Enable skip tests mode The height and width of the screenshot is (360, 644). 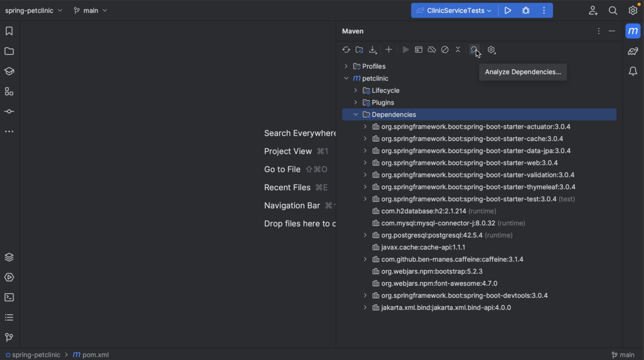pos(444,49)
